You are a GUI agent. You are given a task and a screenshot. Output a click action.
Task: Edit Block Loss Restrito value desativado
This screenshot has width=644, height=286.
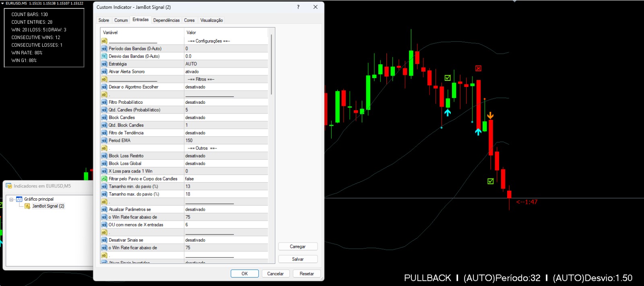coord(226,156)
